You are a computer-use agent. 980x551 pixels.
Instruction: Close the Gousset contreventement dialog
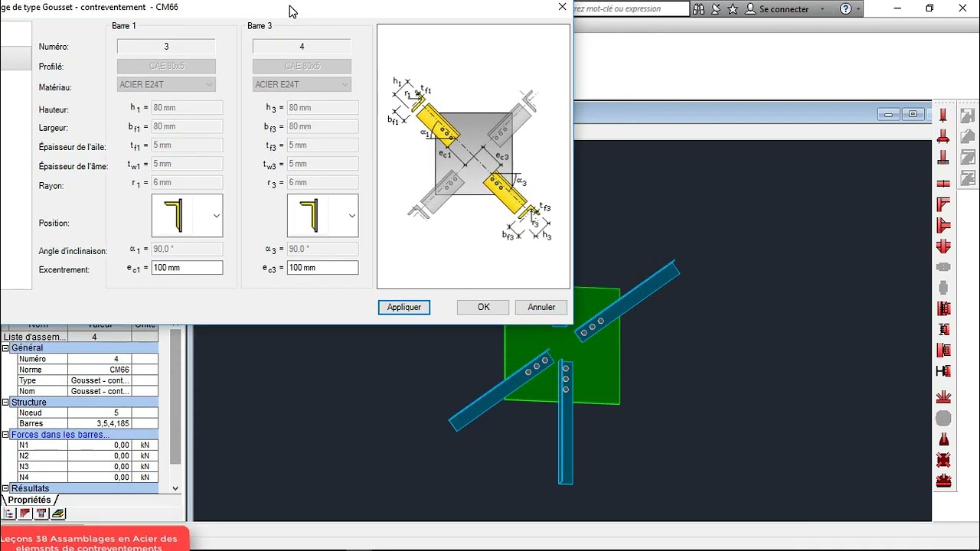coord(562,7)
